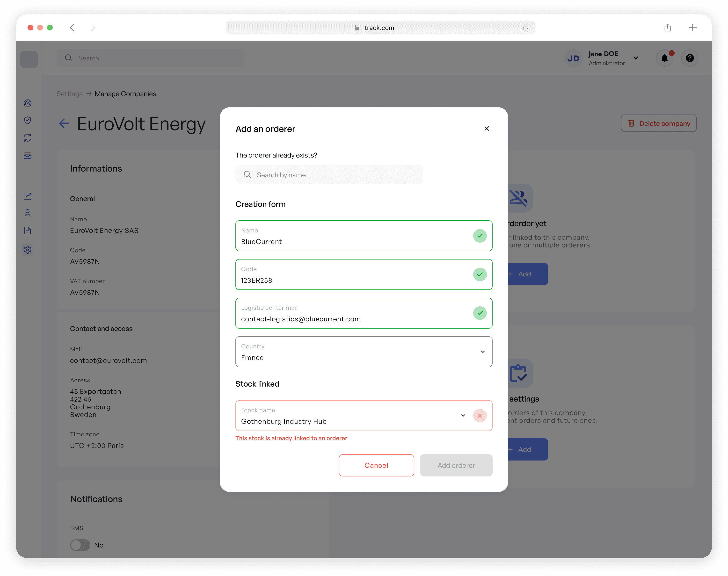Open the shield icon in sidebar
The height and width of the screenshot is (576, 728).
coord(28,120)
